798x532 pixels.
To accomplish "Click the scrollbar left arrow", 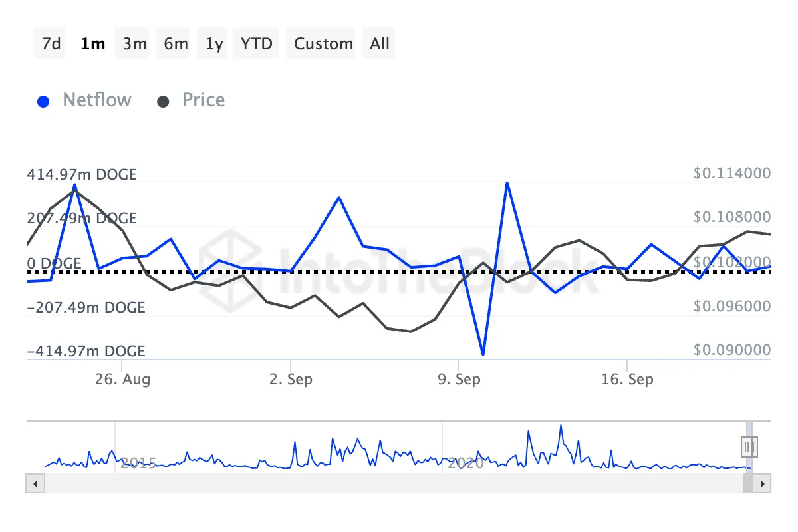I will (32, 483).
